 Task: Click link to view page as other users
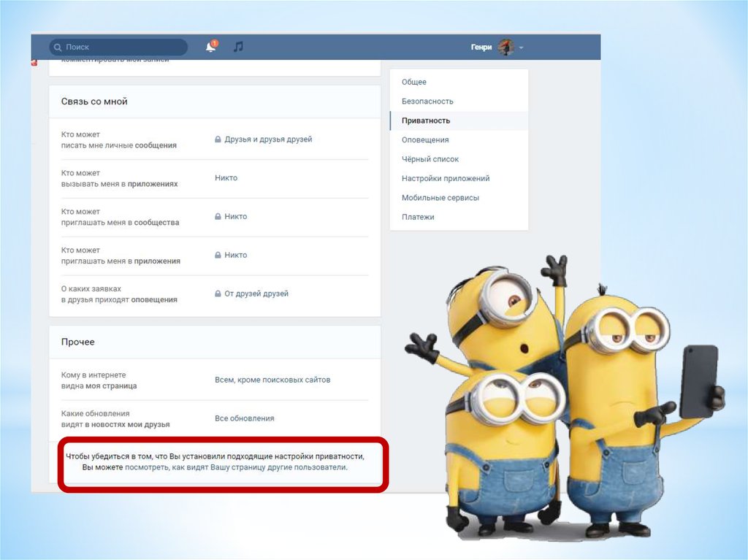236,467
